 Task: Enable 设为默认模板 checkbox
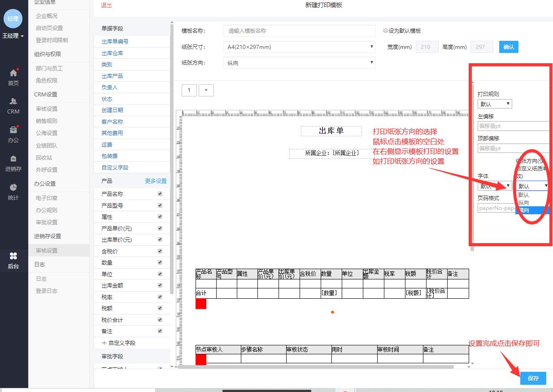385,30
